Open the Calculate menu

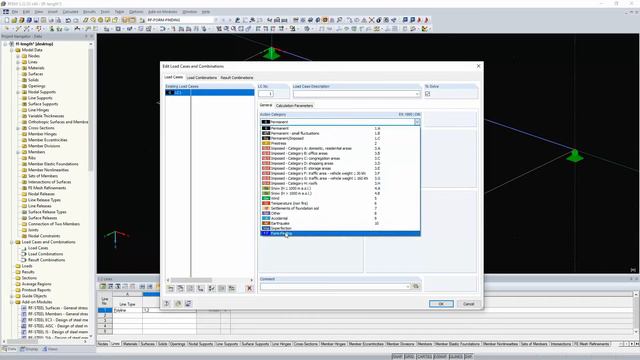click(70, 12)
